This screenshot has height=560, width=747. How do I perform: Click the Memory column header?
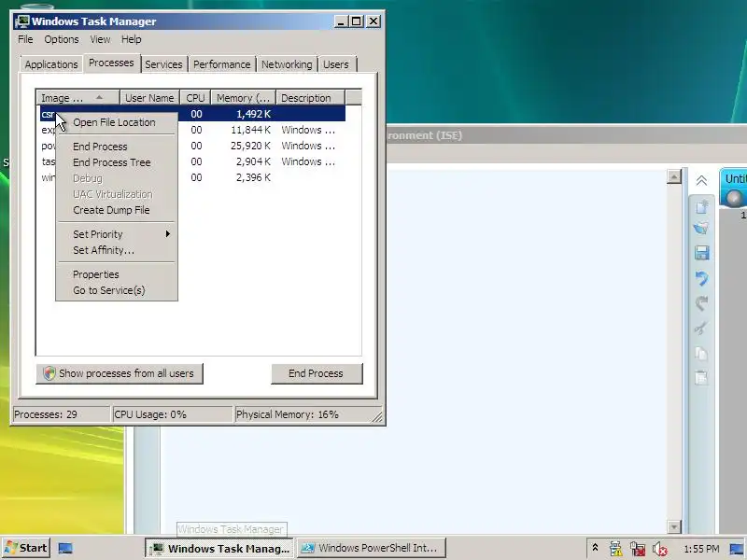pyautogui.click(x=244, y=98)
